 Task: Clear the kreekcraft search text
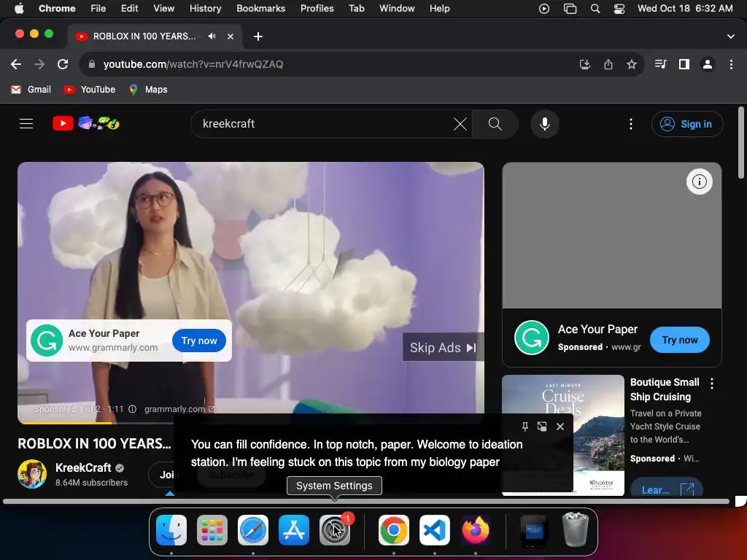coord(460,124)
